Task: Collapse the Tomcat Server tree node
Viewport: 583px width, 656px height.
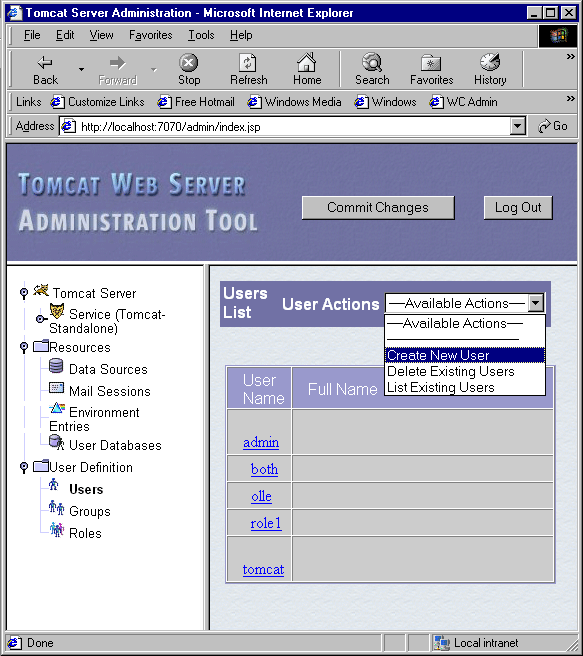Action: pos(24,292)
